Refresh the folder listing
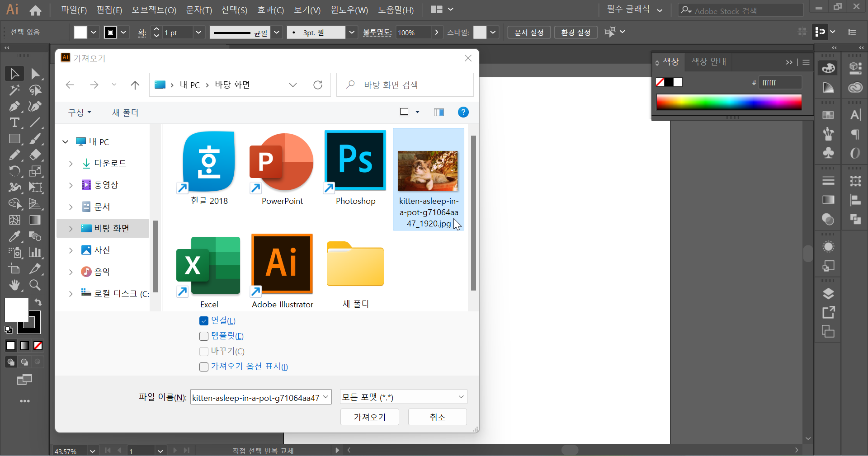 [318, 85]
